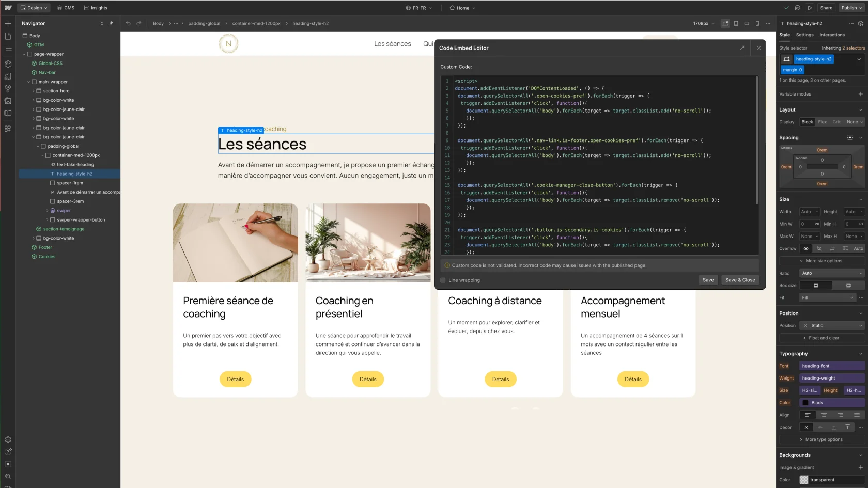Expand the Code Embed Editor to fullscreen
The height and width of the screenshot is (488, 868).
(x=742, y=48)
